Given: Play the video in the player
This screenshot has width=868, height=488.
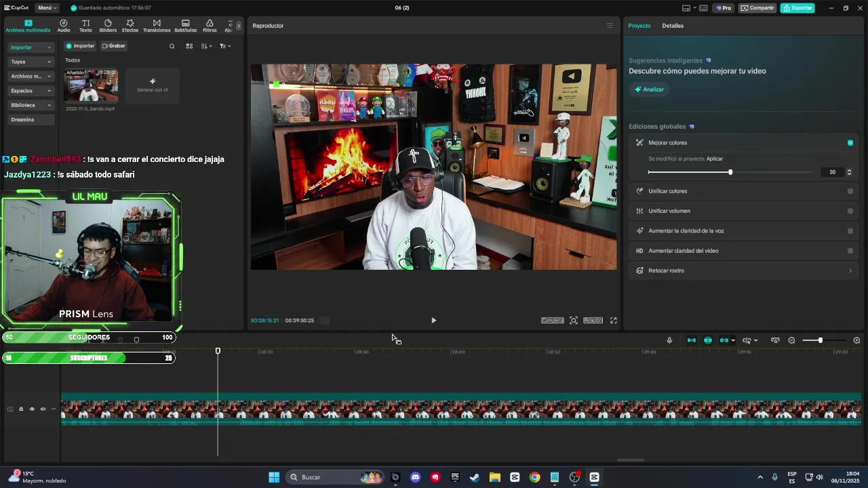Looking at the screenshot, I should 434,321.
